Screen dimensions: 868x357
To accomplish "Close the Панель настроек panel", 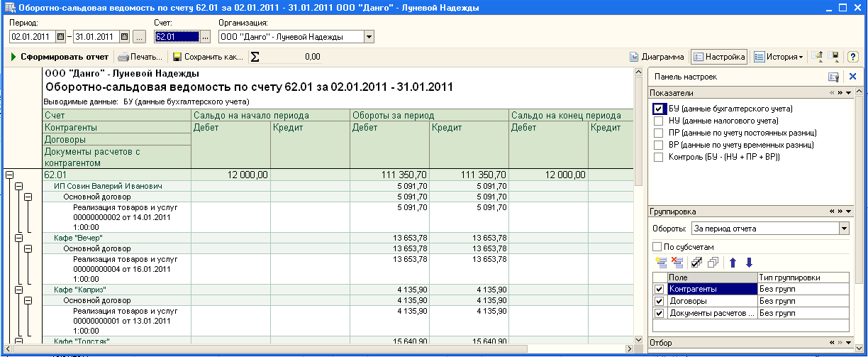I will point(852,77).
